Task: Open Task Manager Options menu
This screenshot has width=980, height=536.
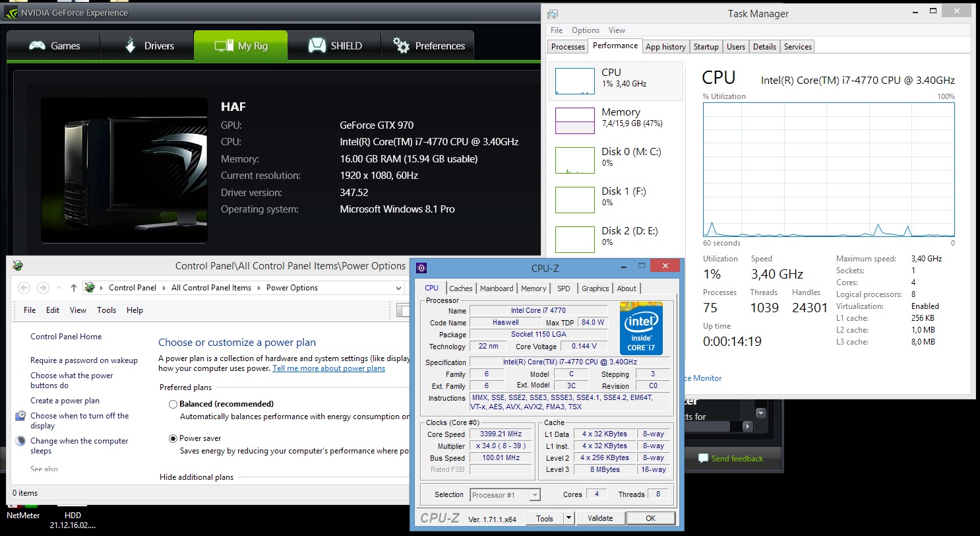Action: click(586, 30)
